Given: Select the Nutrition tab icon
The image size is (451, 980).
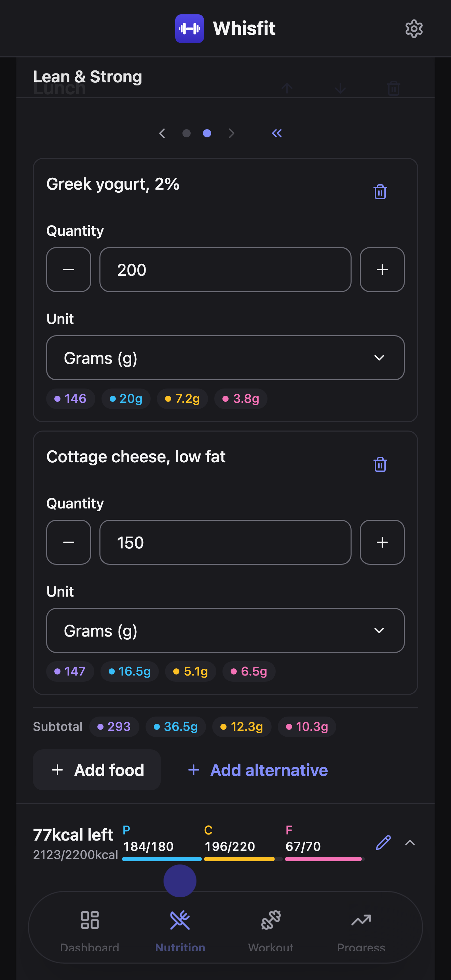Looking at the screenshot, I should (180, 920).
